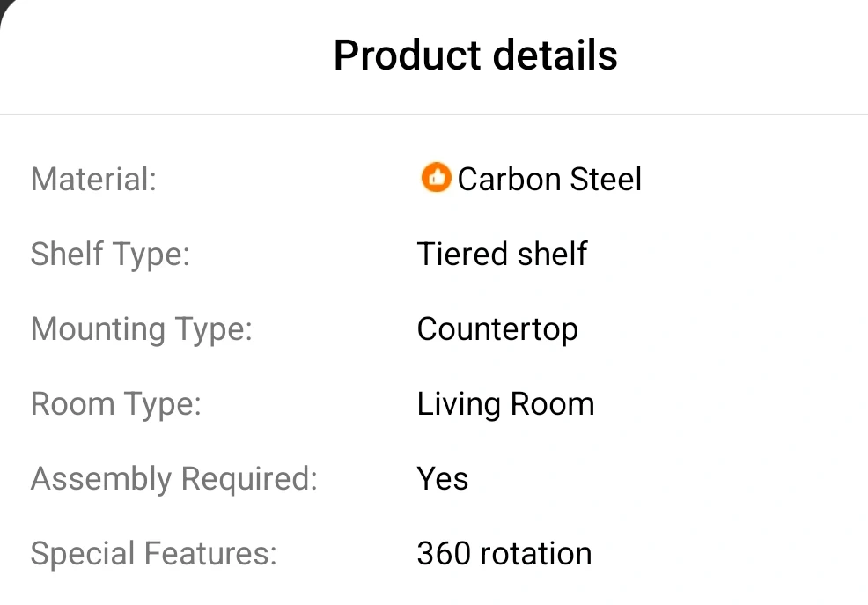Click the orange thumbs-up badge icon
This screenshot has width=868, height=605.
coord(436,178)
